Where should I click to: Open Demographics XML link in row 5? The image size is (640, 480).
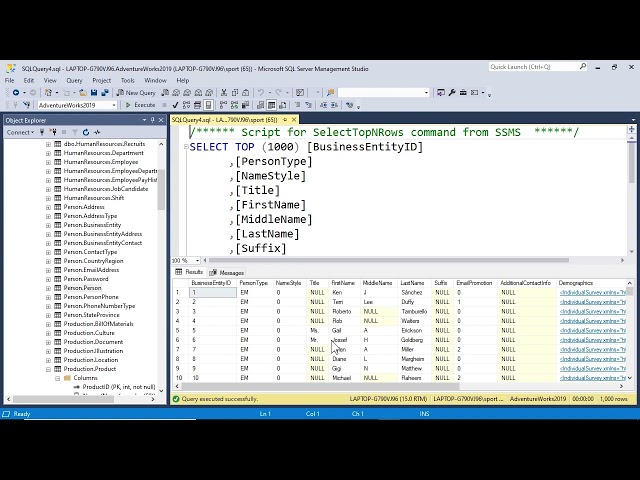(593, 330)
